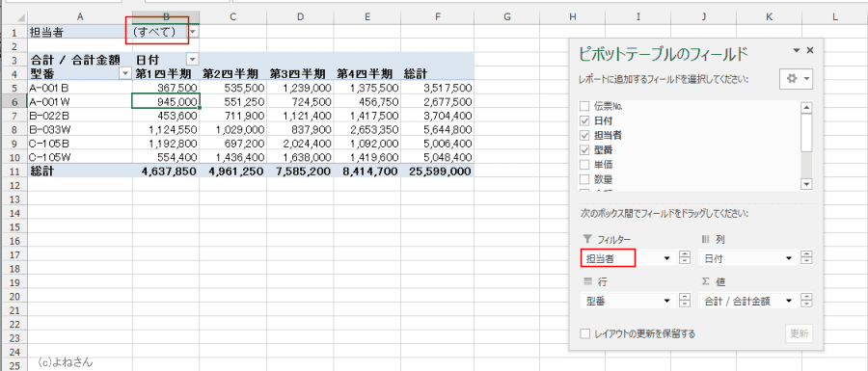Click the C-105W row label
Viewport: 868px width, 371px height.
80,157
